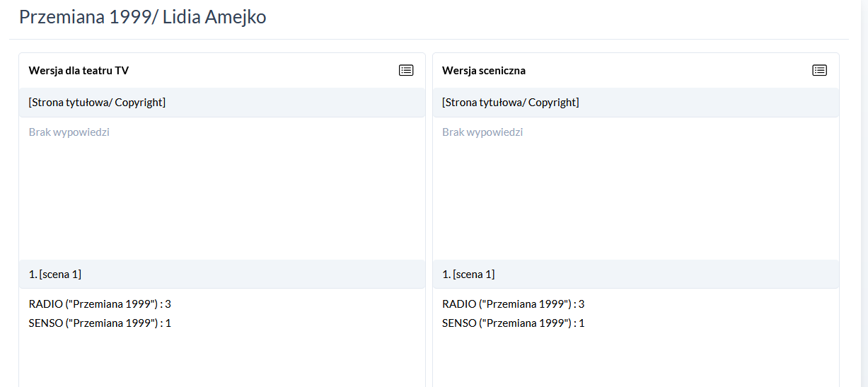Click page heading Przemiana 1999/ Lidia Amejko

(x=142, y=17)
